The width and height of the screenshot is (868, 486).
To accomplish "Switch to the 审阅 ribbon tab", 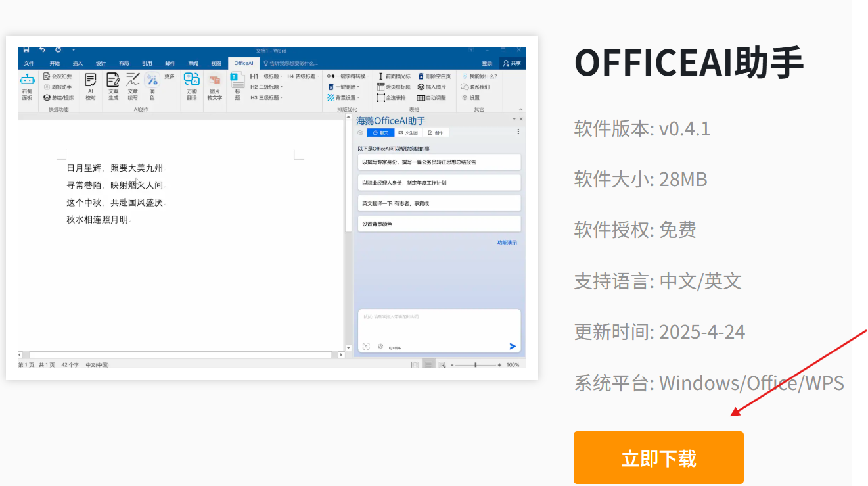I will coord(193,63).
